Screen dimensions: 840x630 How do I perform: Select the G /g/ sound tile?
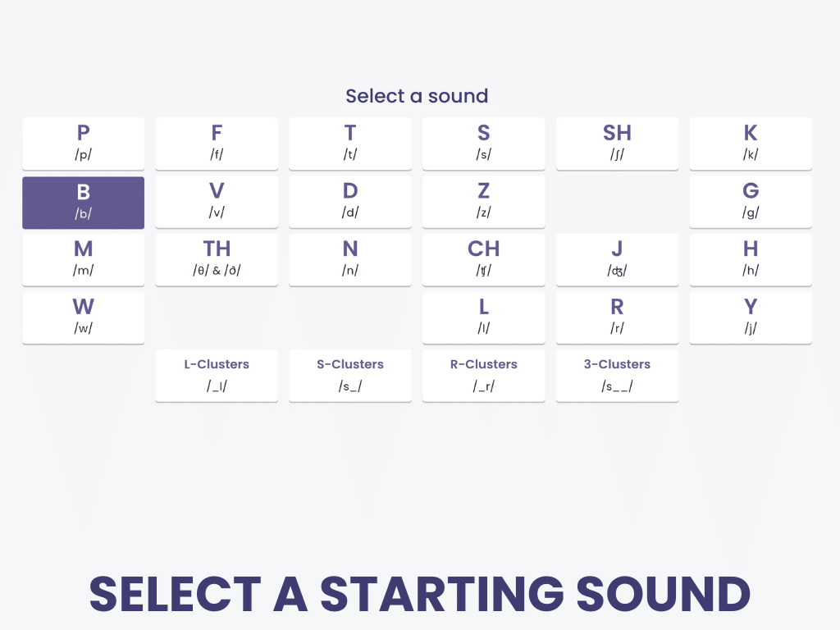tap(751, 202)
